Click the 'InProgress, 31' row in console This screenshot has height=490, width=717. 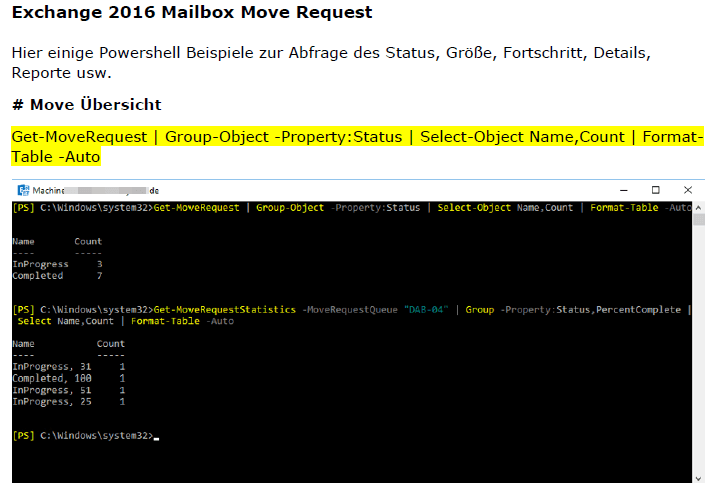click(68, 366)
